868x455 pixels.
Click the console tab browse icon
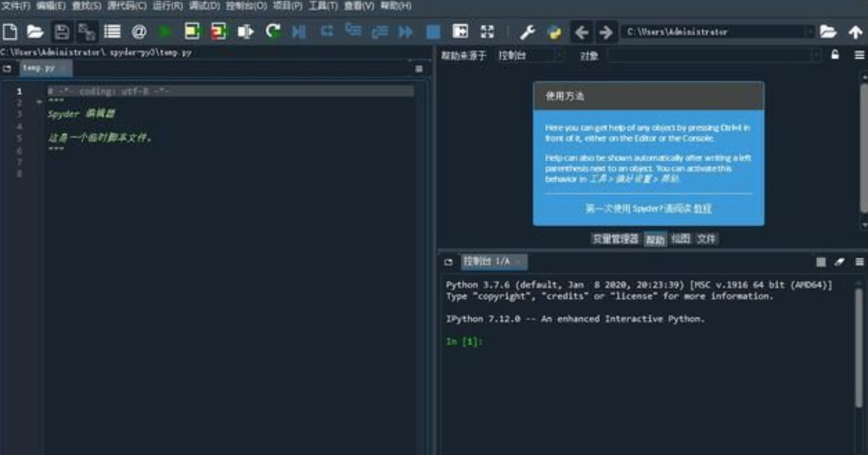click(x=449, y=262)
